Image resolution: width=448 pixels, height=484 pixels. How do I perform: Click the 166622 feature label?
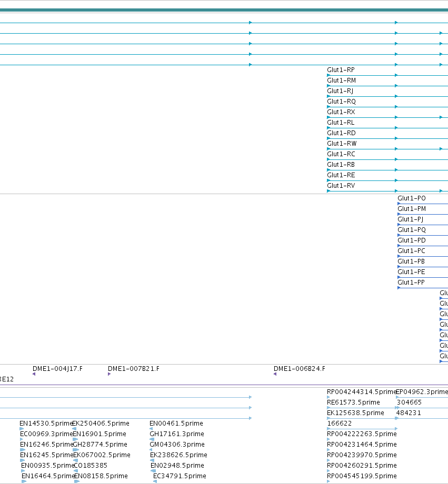pos(340,423)
